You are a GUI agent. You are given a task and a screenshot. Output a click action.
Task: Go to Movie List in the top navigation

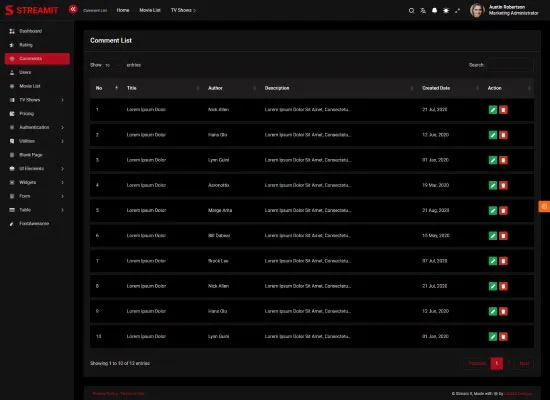pyautogui.click(x=150, y=10)
